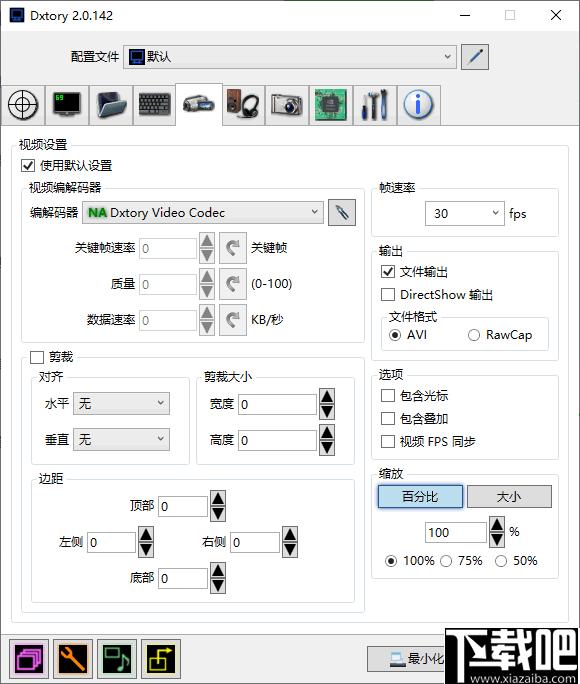Check 包含光标 option
Viewport: 580px width, 684px height.
point(388,396)
